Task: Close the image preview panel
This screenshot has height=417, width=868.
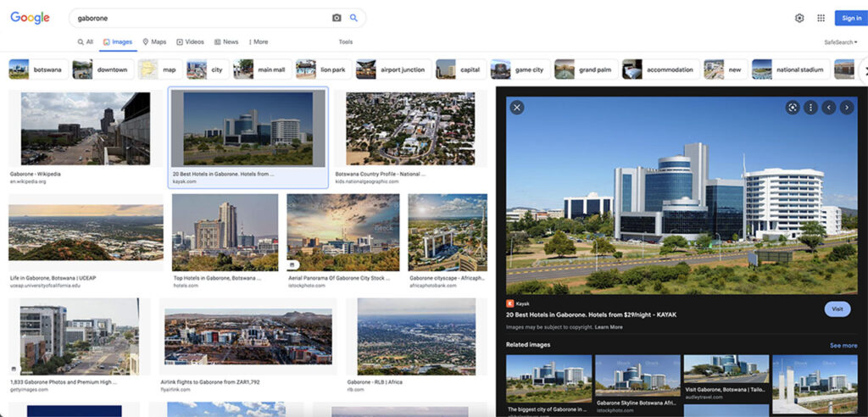Action: click(517, 108)
